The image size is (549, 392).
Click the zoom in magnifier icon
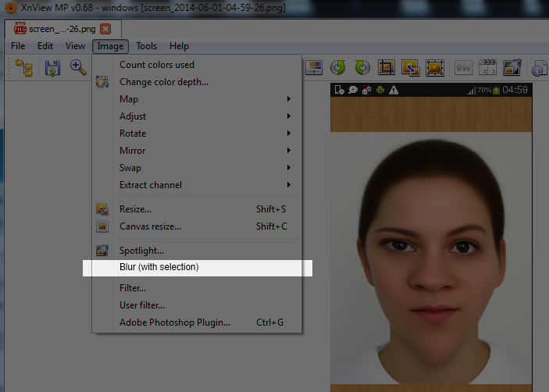click(78, 68)
